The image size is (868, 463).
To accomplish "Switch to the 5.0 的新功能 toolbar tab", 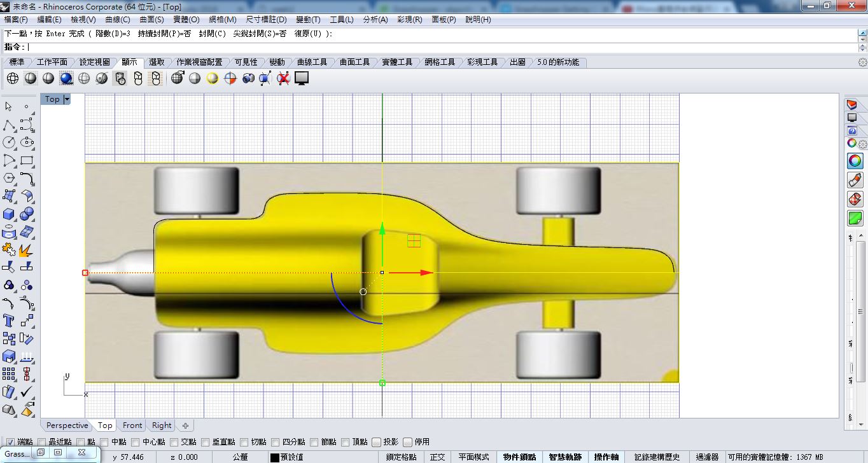I will coord(558,62).
